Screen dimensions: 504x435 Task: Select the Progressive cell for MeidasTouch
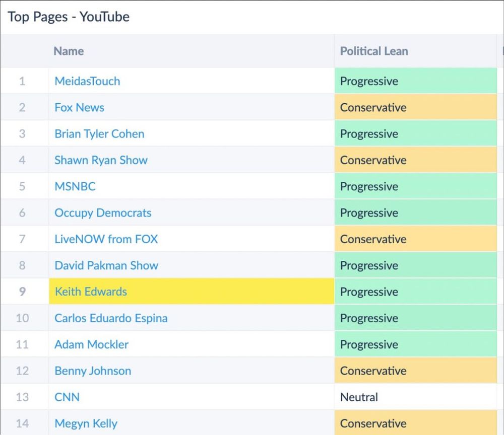click(x=416, y=81)
